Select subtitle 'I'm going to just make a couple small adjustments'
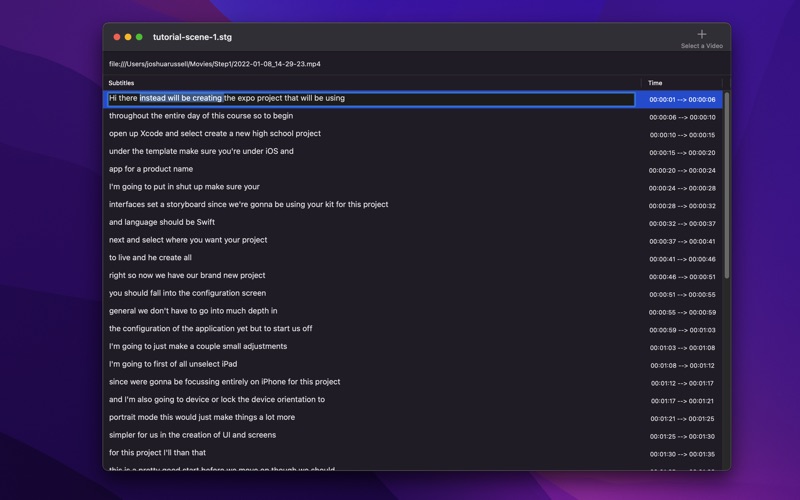Screen dimensions: 800x500 click(197, 346)
